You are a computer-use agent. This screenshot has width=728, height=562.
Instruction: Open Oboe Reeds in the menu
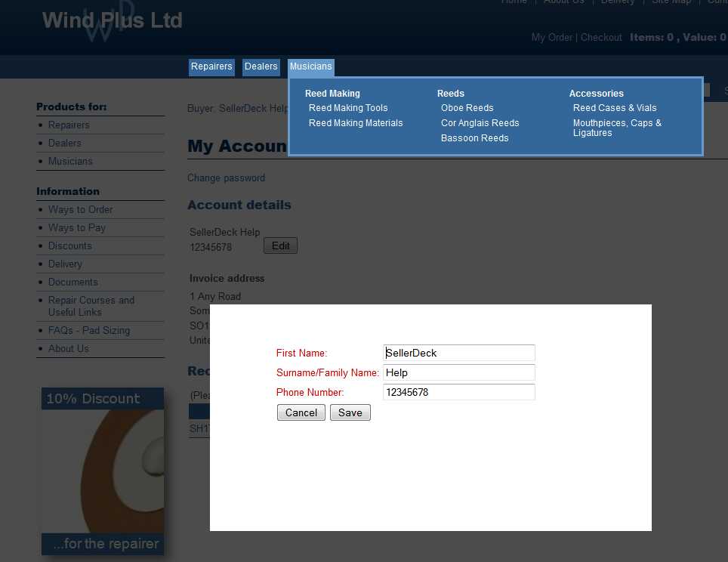tap(467, 108)
